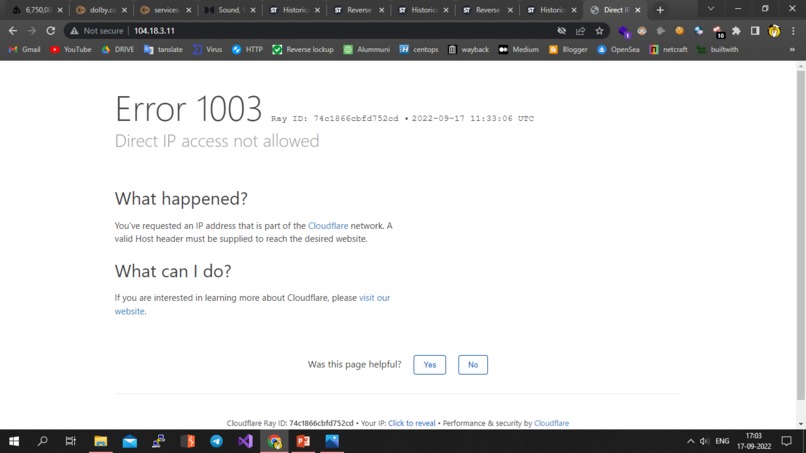The image size is (806, 453).
Task: Open the Blogger bookmark
Action: (568, 49)
